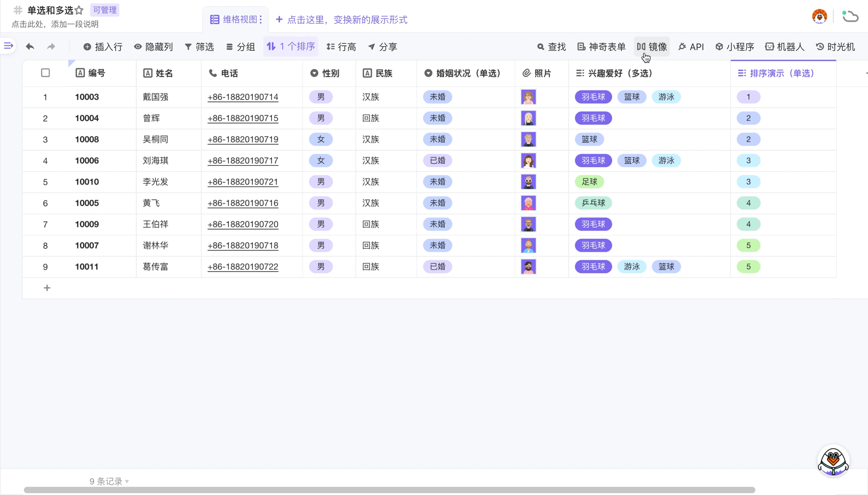Open the 时光机 time machine
The width and height of the screenshot is (868, 495).
point(835,47)
